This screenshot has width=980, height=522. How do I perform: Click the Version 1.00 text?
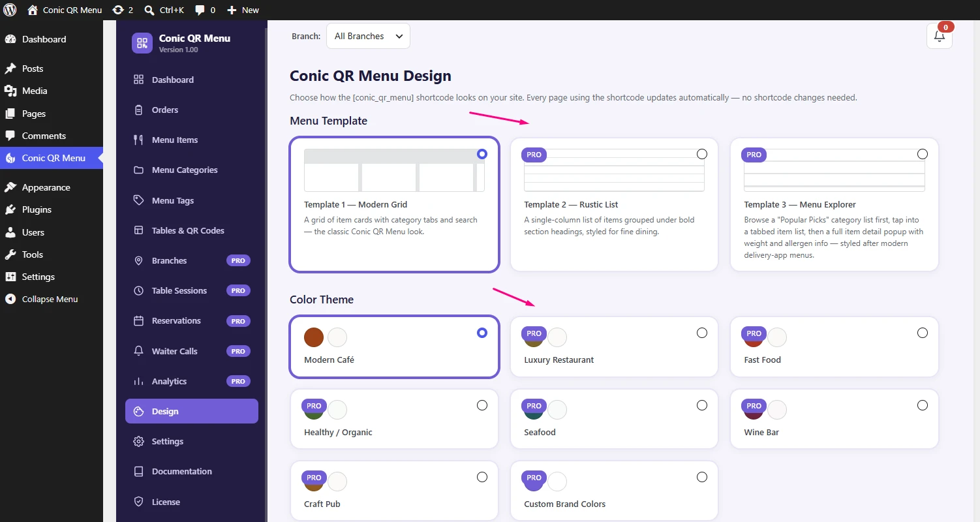[x=179, y=50]
